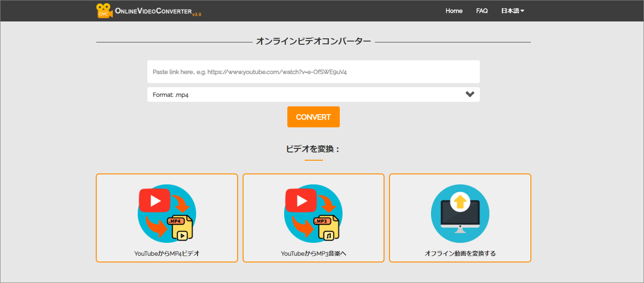Select the YouTube to MP3 icon
Screen dimensions: 644x283
click(313, 214)
